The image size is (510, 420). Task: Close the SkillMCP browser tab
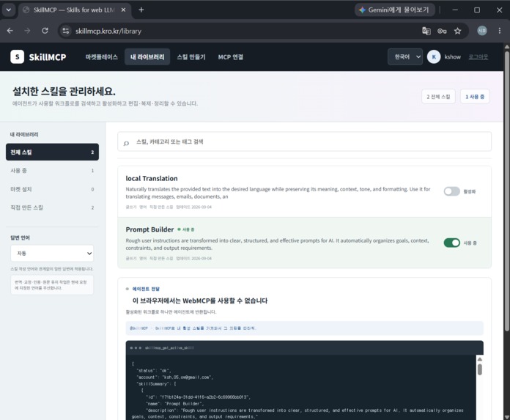coord(123,10)
